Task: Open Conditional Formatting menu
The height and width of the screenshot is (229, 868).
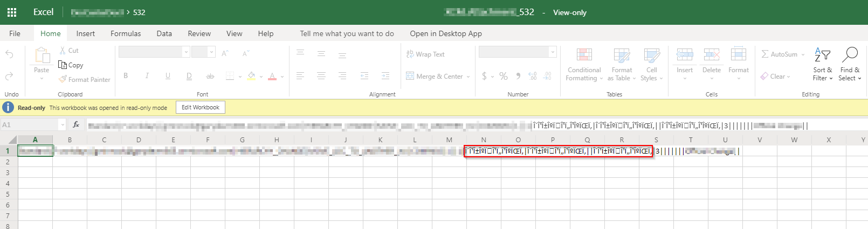Action: tap(584, 65)
